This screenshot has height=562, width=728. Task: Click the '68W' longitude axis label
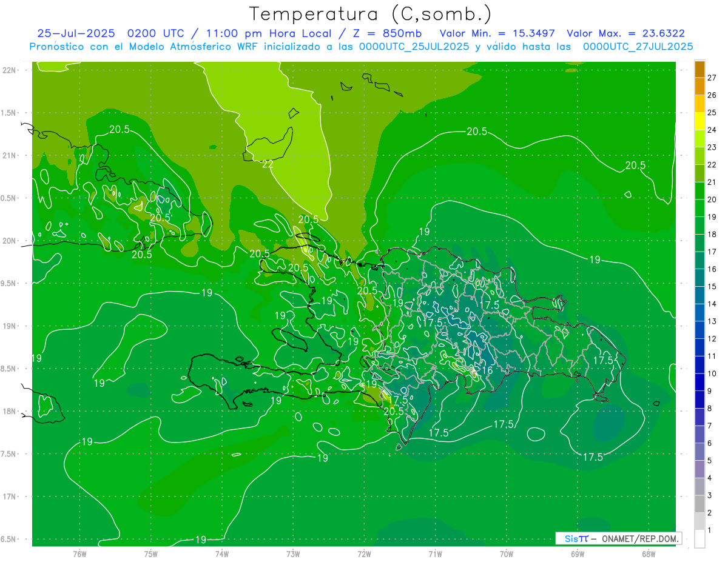point(648,554)
